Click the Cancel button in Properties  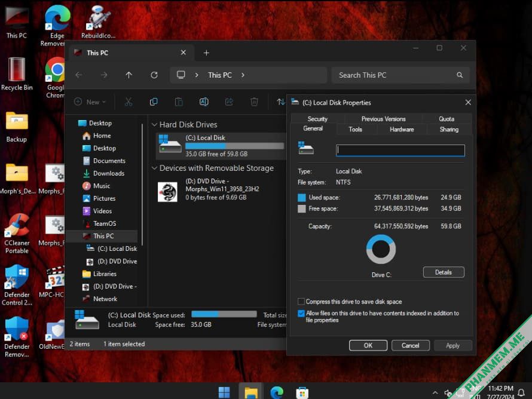coord(411,345)
